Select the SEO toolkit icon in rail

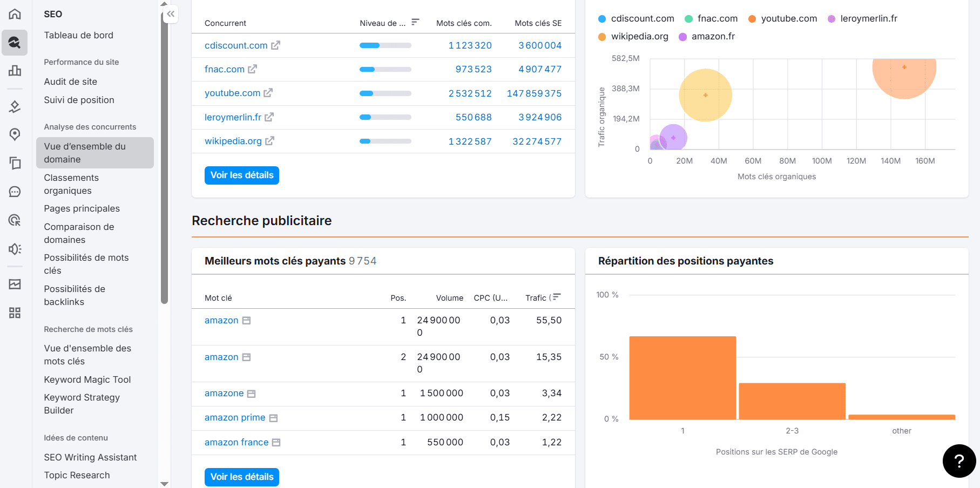pyautogui.click(x=15, y=43)
